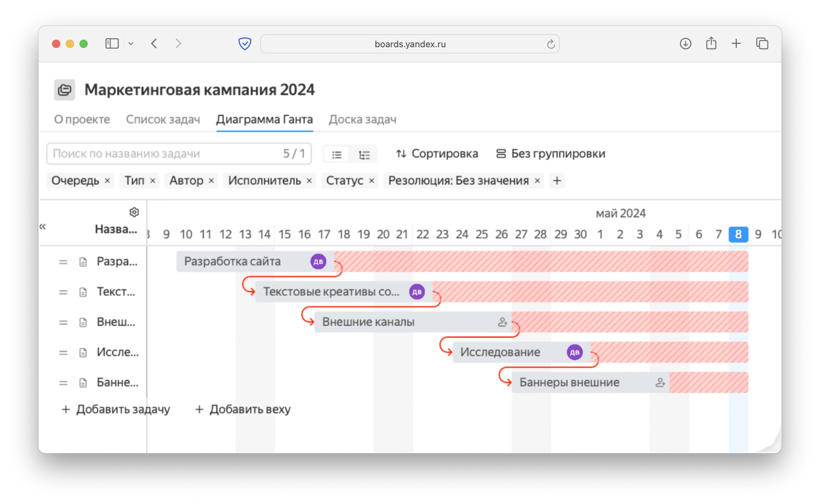Click ДВ avatar on Исследование bar

click(x=574, y=352)
